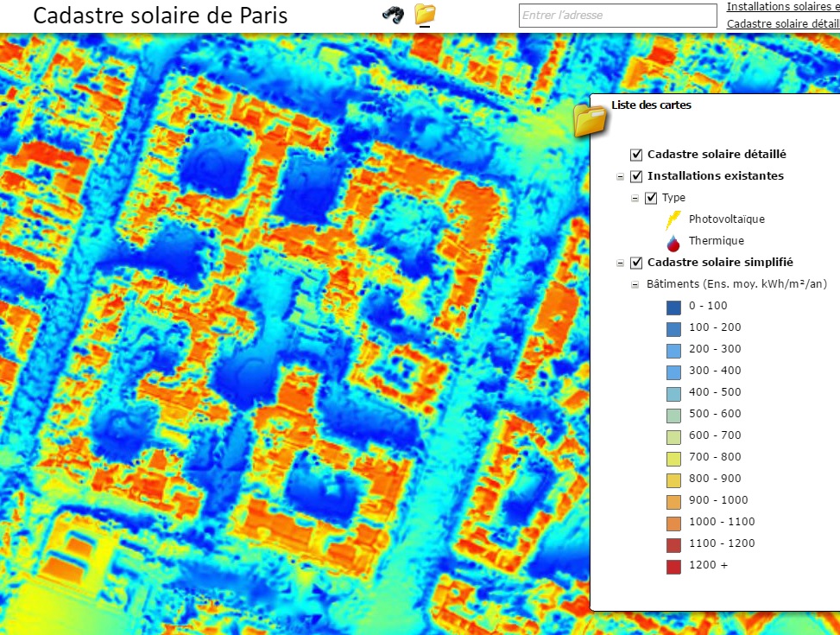Click the Photovoltaïque lightning bolt icon
This screenshot has width=840, height=635.
673,219
